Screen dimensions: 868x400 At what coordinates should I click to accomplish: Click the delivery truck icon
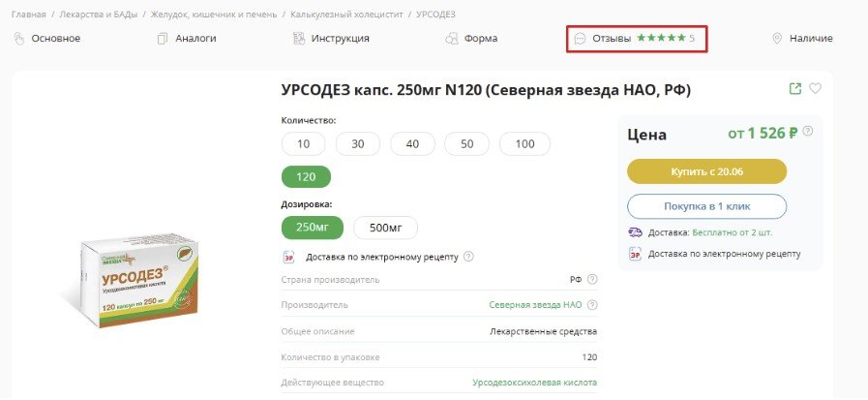click(x=635, y=232)
